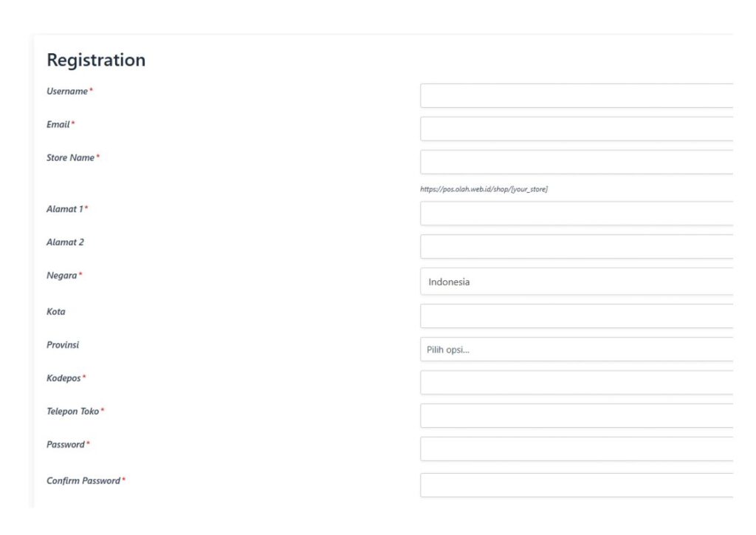Click the Username input field

(x=576, y=95)
